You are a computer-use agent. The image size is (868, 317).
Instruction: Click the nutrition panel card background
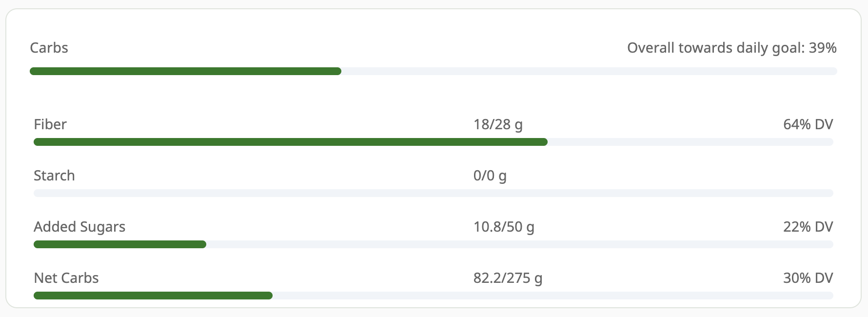click(x=434, y=98)
